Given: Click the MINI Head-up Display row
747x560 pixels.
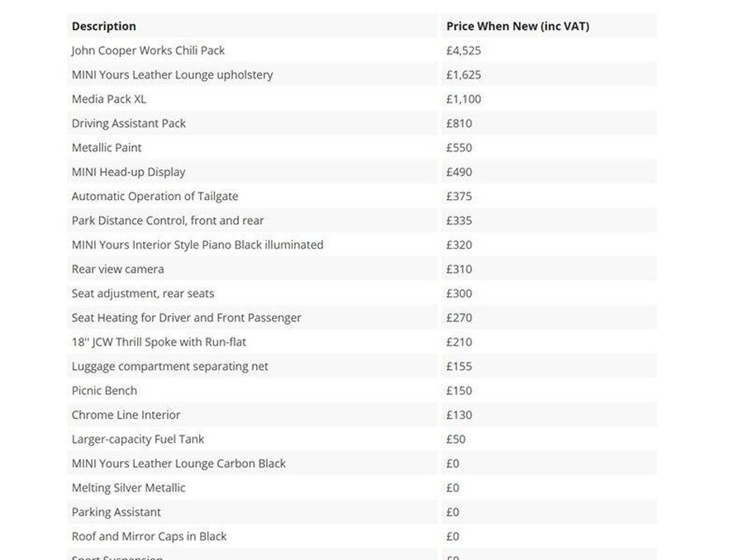Looking at the screenshot, I should (x=362, y=172).
